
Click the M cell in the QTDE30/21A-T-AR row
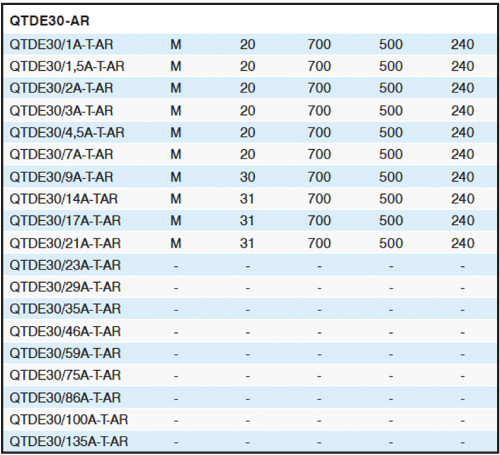click(176, 243)
